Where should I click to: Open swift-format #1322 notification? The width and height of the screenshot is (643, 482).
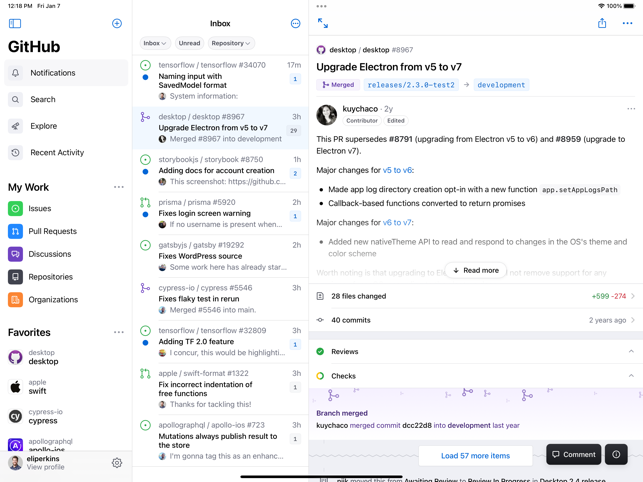point(220,389)
